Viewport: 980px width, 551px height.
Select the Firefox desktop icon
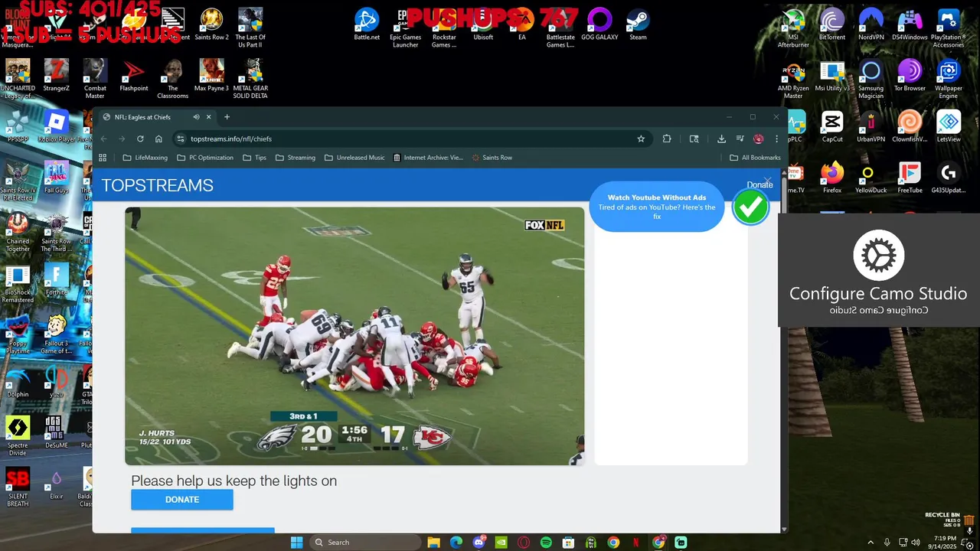click(832, 178)
